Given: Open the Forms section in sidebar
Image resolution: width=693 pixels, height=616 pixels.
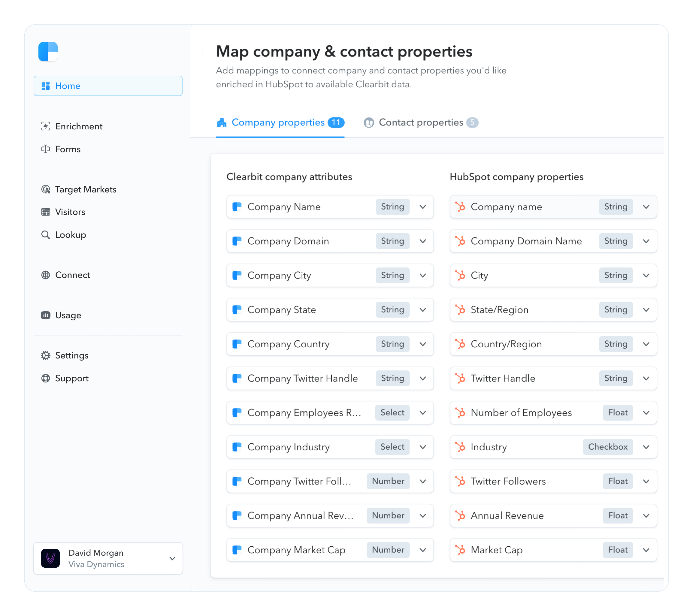Looking at the screenshot, I should tap(67, 149).
